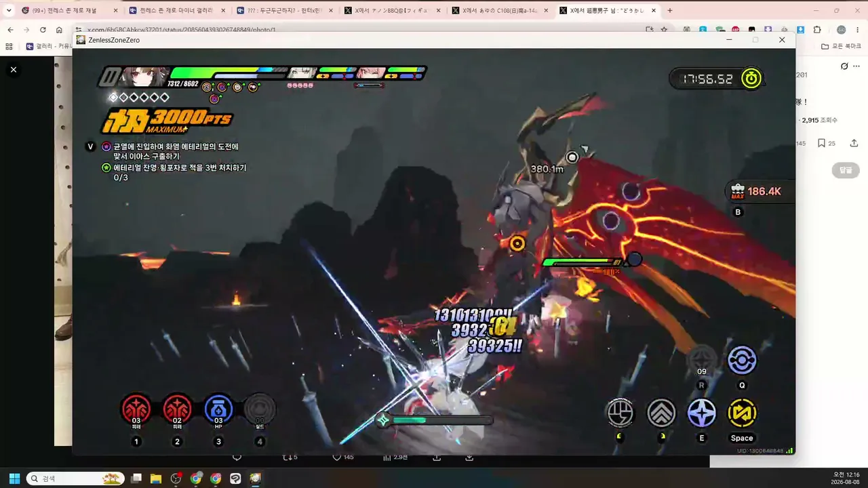Use the red item in slot 2

[x=178, y=409]
